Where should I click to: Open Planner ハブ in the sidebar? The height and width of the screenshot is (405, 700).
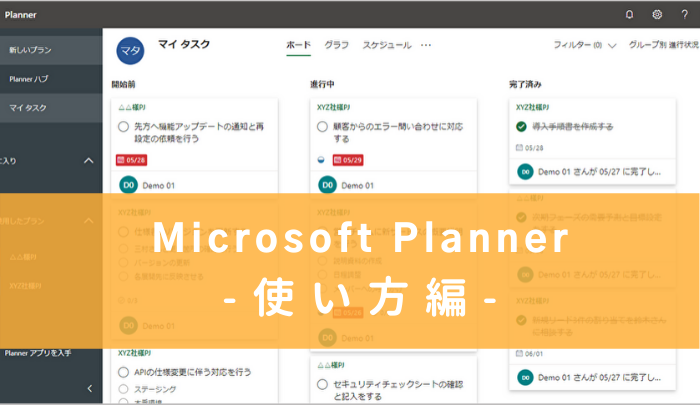(x=51, y=79)
